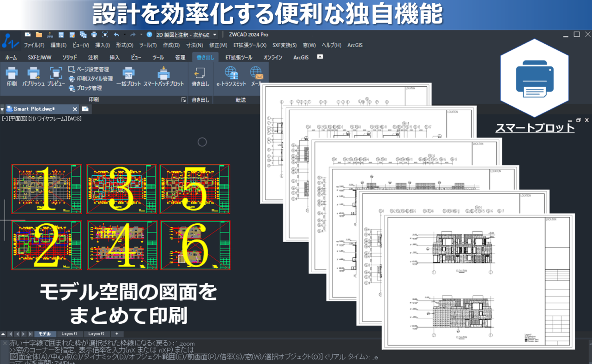The image size is (592, 364).
Task: Expand the undo history dropdown arrow
Action: click(125, 35)
